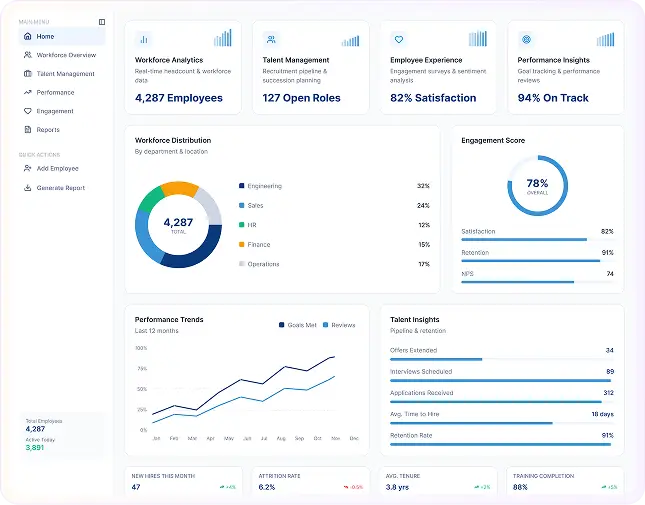Screen dimensions: 645x505
Task: Click the Training Completion value 88%
Action: pos(520,487)
